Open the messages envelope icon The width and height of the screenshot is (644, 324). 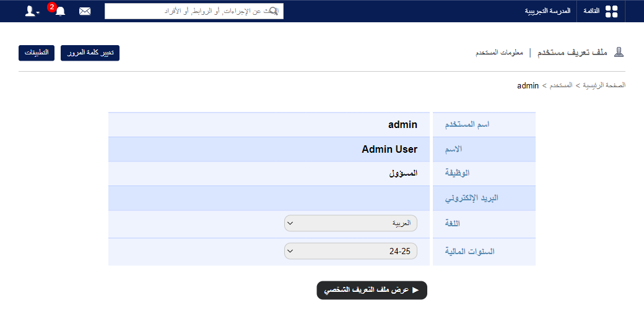pyautogui.click(x=85, y=11)
